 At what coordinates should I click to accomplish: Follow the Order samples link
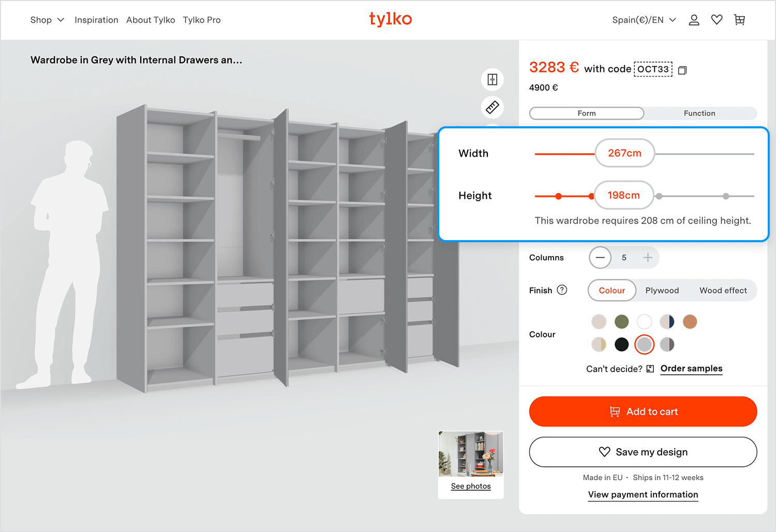(691, 368)
